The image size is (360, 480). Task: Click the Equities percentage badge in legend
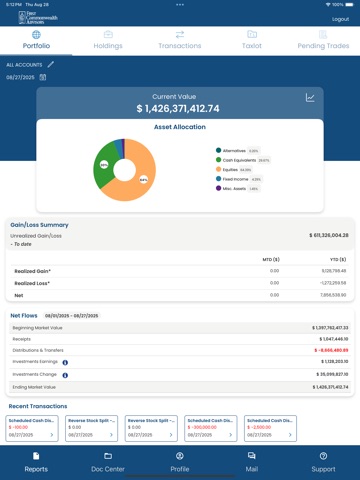click(x=245, y=170)
